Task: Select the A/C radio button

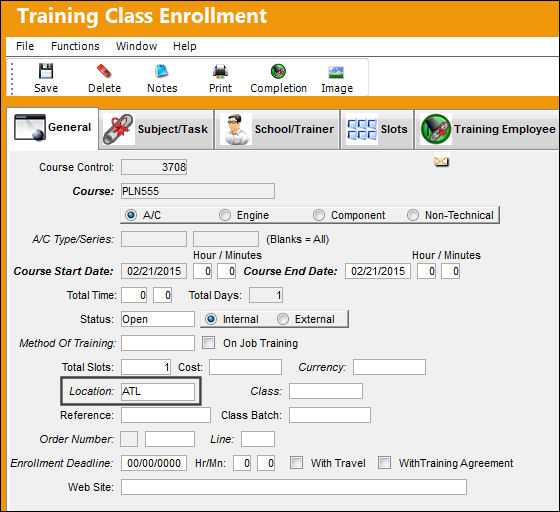Action: 131,215
